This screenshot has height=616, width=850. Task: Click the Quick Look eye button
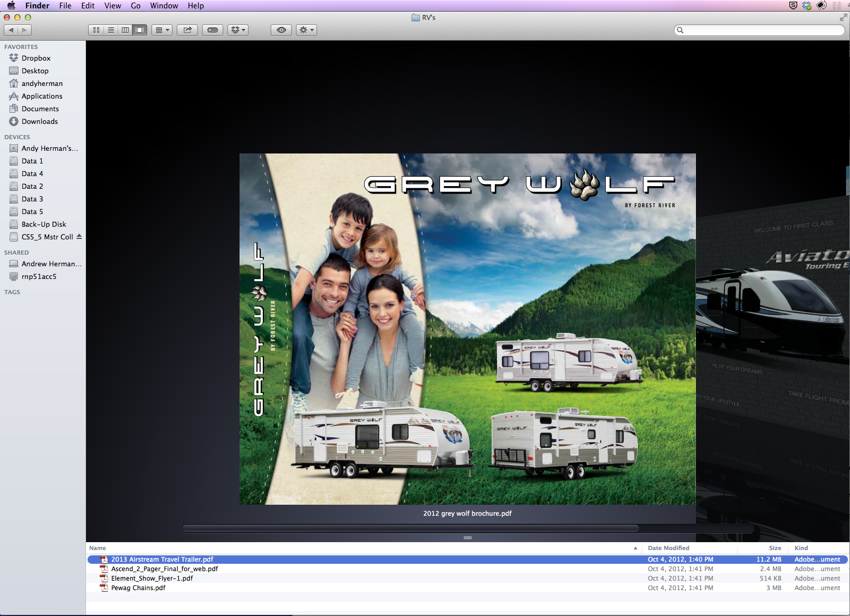[x=281, y=30]
